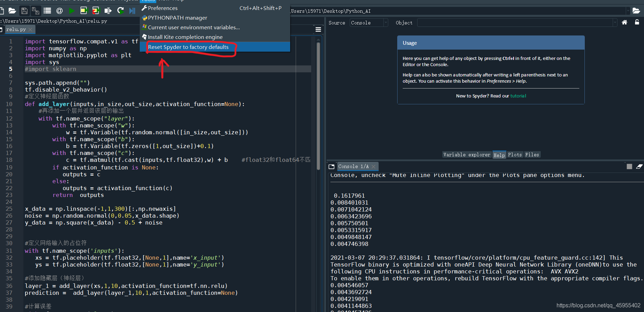The image size is (644, 312).
Task: Click the restart kernel icon
Action: coord(120,11)
